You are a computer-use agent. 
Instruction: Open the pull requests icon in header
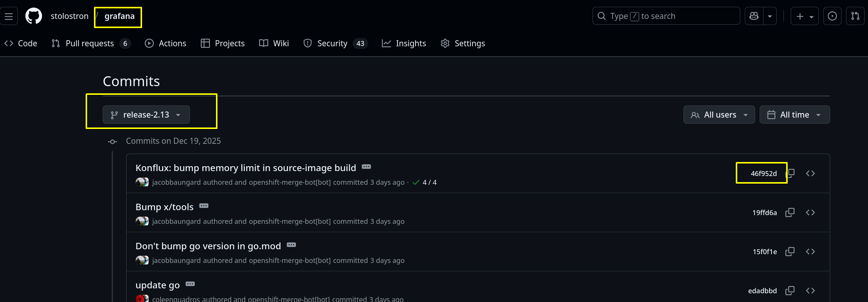[x=855, y=16]
